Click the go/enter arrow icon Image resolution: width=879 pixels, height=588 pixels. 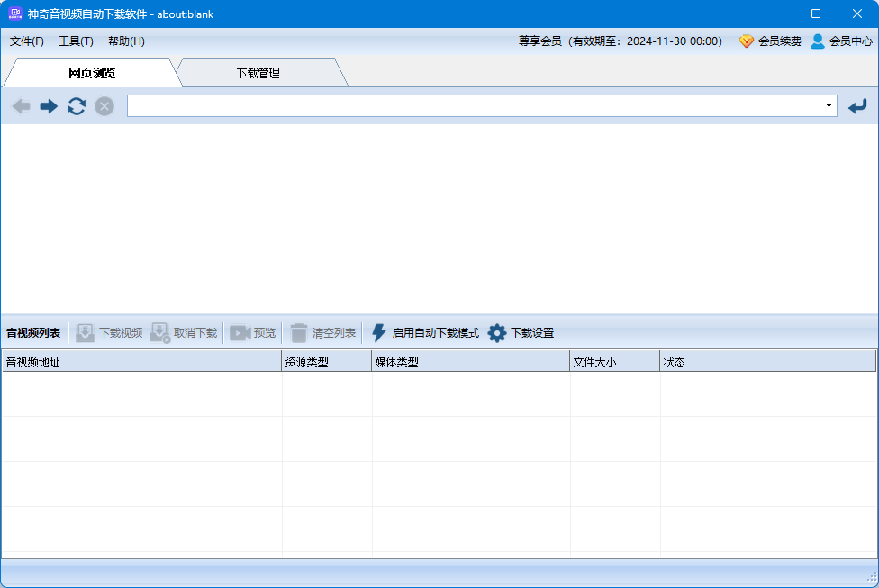point(856,106)
